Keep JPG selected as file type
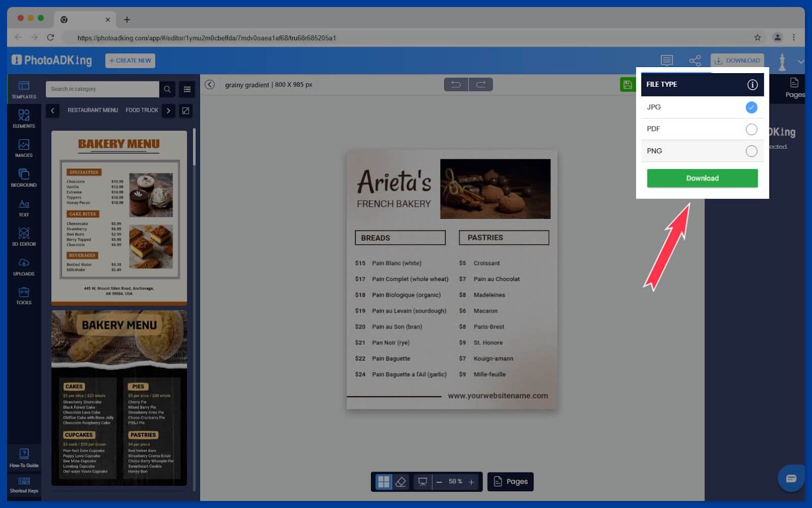The width and height of the screenshot is (812, 508). coord(751,107)
